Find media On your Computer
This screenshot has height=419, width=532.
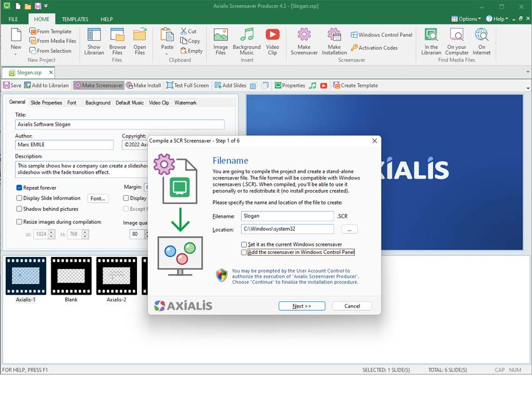point(457,41)
